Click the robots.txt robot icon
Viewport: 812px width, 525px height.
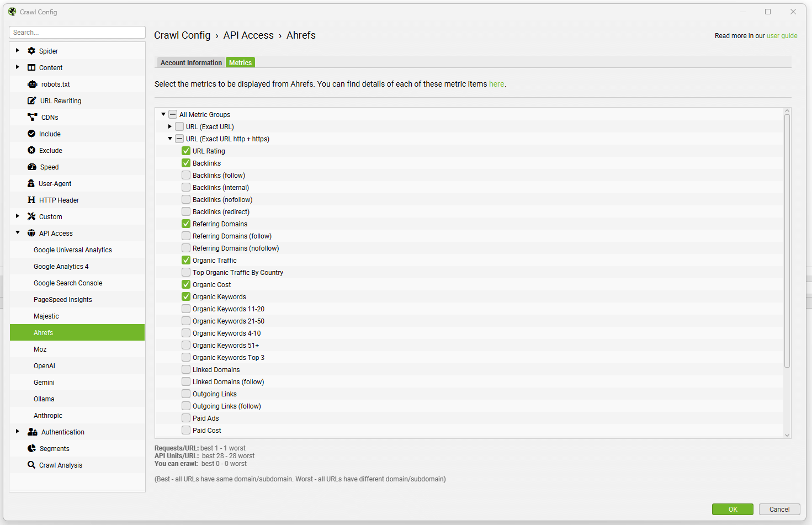[33, 84]
